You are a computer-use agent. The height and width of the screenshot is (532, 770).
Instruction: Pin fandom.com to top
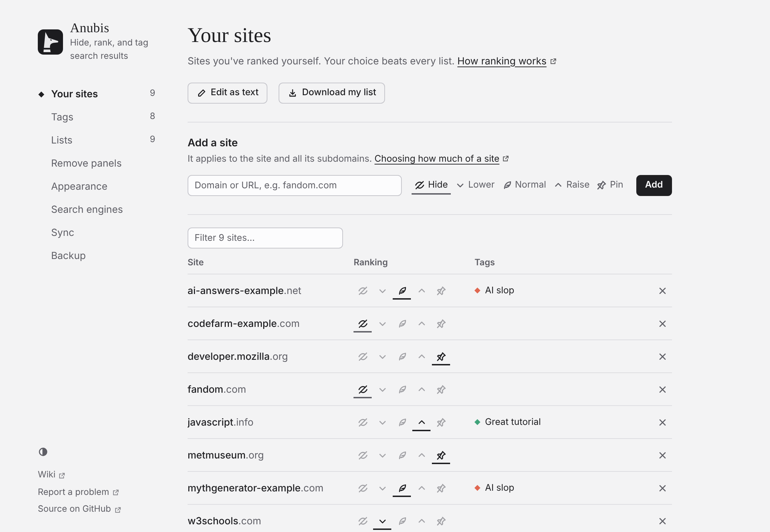click(441, 390)
